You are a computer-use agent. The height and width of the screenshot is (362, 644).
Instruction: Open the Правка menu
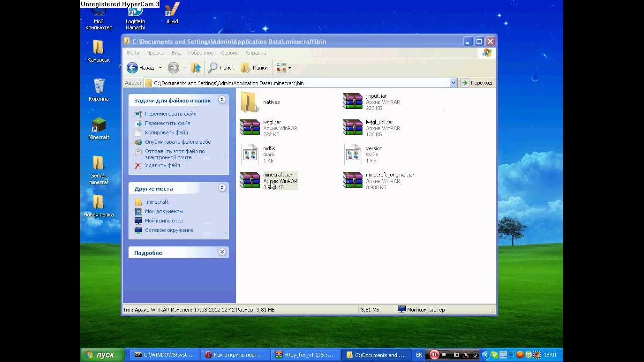pos(155,53)
